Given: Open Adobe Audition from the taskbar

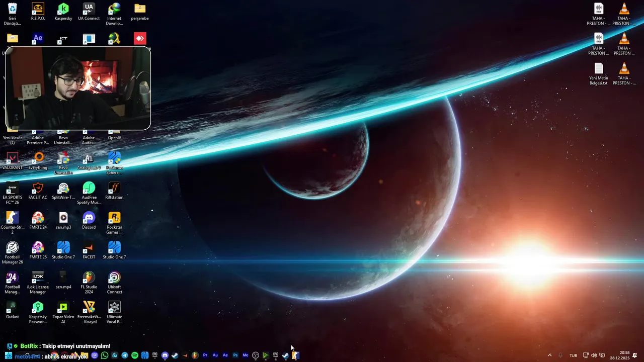Looking at the screenshot, I should pos(215,355).
